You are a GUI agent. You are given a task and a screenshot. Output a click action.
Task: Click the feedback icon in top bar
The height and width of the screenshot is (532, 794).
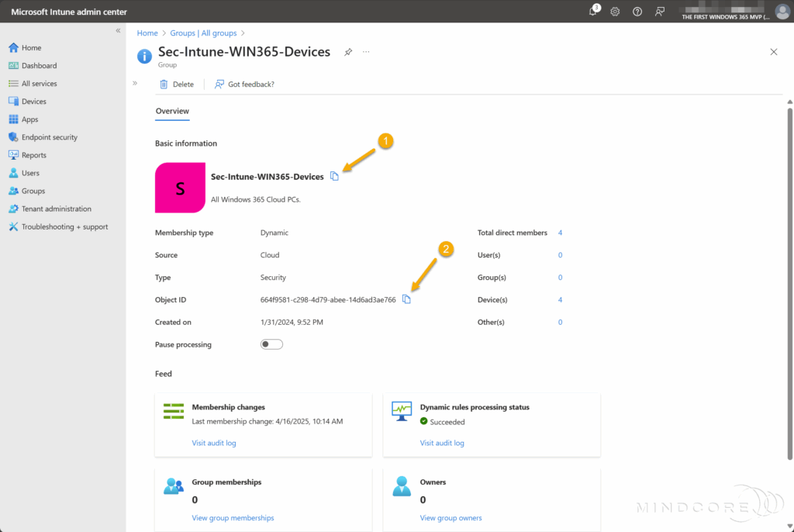[x=659, y=12]
